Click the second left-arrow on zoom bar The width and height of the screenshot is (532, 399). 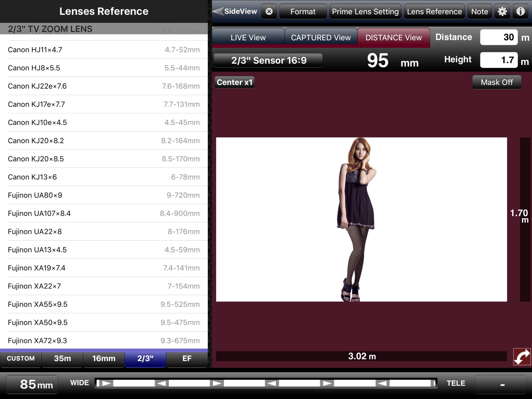[x=272, y=383]
